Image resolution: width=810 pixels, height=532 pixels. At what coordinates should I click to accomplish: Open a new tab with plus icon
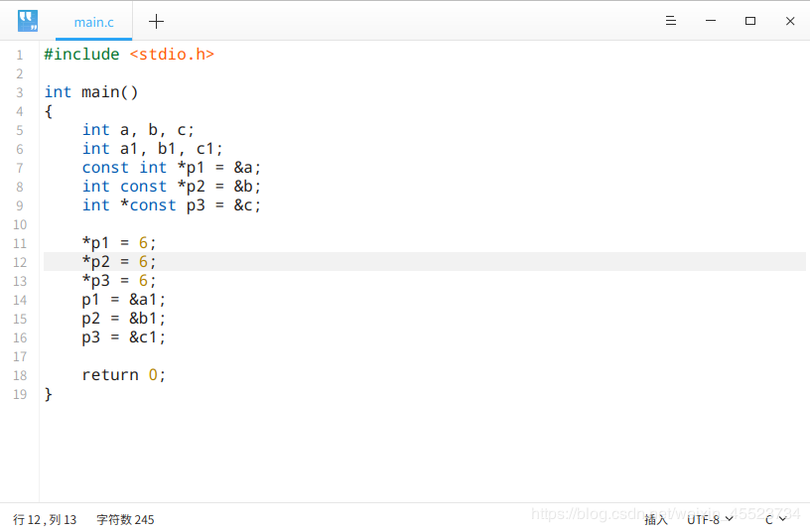click(156, 21)
